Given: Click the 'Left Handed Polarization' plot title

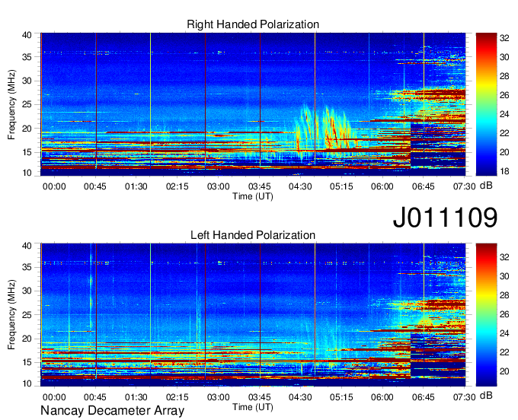Looking at the screenshot, I should pyautogui.click(x=253, y=235).
